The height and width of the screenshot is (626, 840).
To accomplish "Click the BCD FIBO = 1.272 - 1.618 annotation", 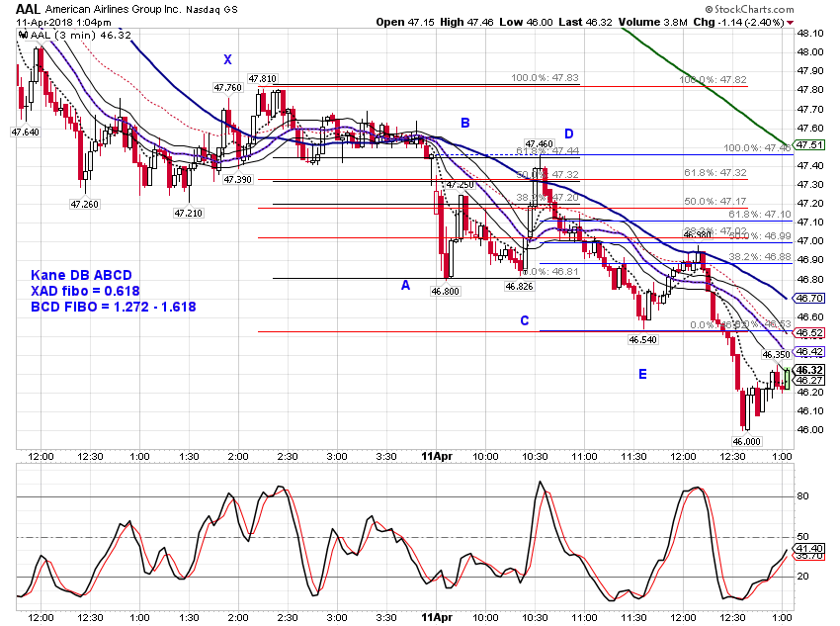I will pos(114,308).
